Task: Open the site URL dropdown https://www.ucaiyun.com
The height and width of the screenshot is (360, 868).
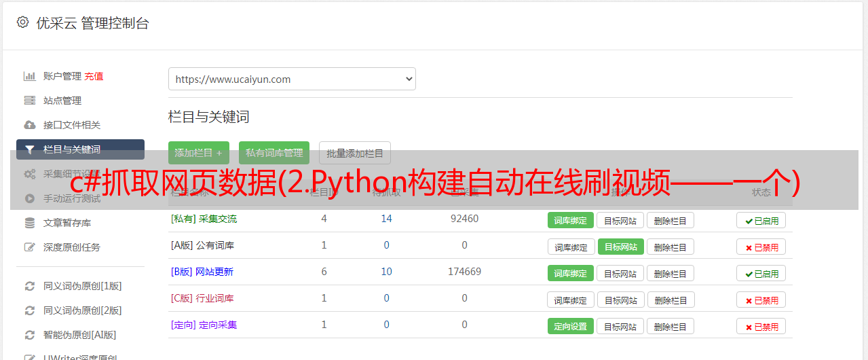Action: [x=292, y=79]
